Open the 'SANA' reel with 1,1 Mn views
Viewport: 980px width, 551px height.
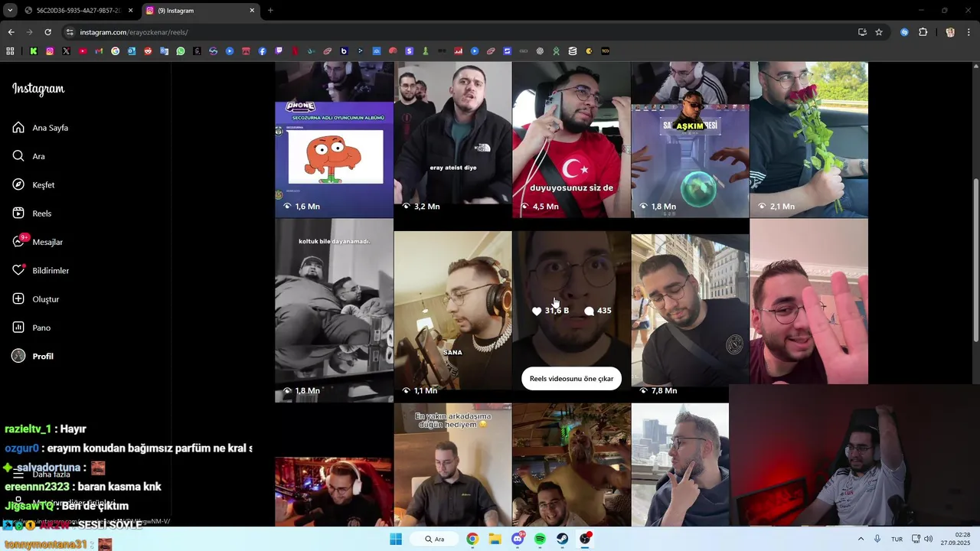click(x=452, y=311)
